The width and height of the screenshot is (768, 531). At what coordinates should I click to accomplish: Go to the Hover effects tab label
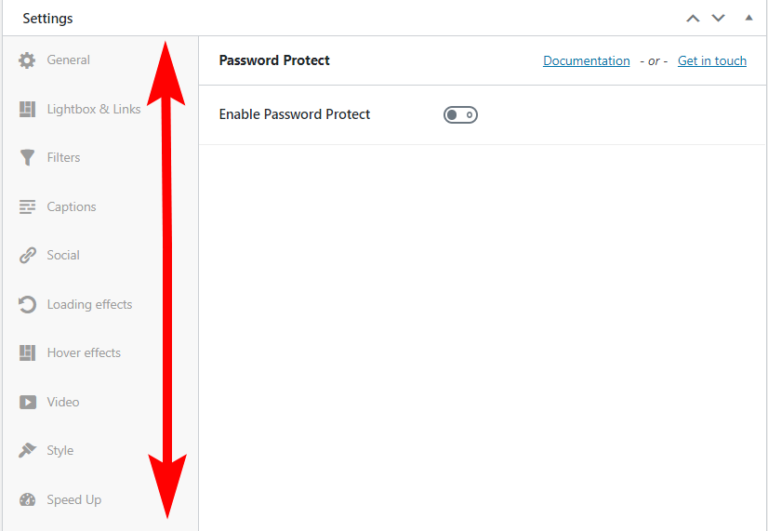84,353
